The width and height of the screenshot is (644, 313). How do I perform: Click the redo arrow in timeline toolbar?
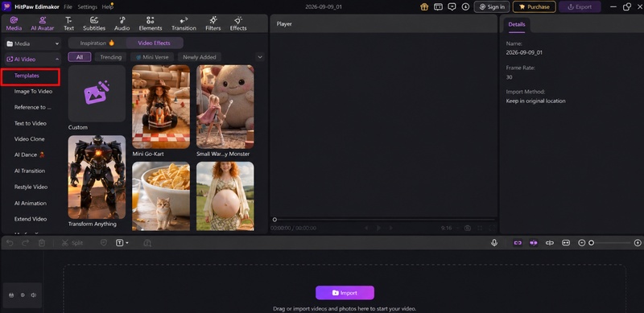click(26, 243)
